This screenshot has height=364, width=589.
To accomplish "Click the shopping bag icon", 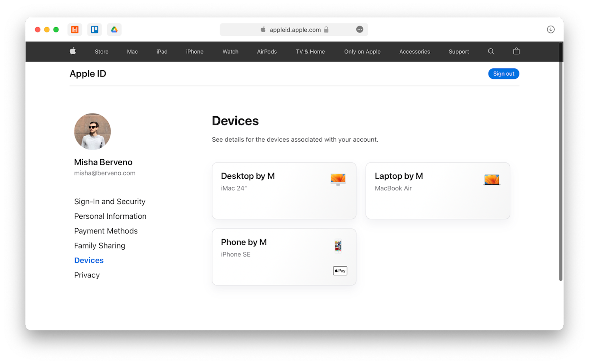I will coord(516,51).
